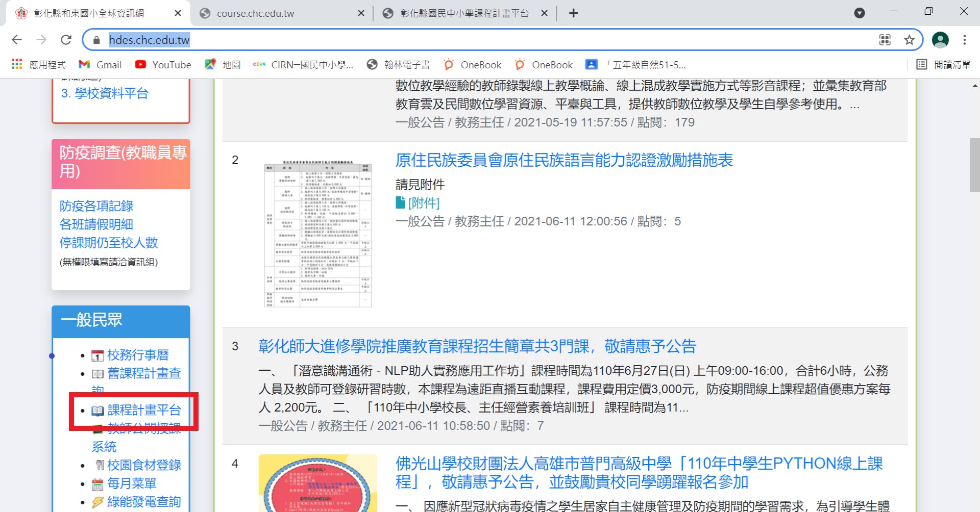This screenshot has width=980, height=512.
Task: Open the second OneBook bookmark
Action: (x=544, y=65)
